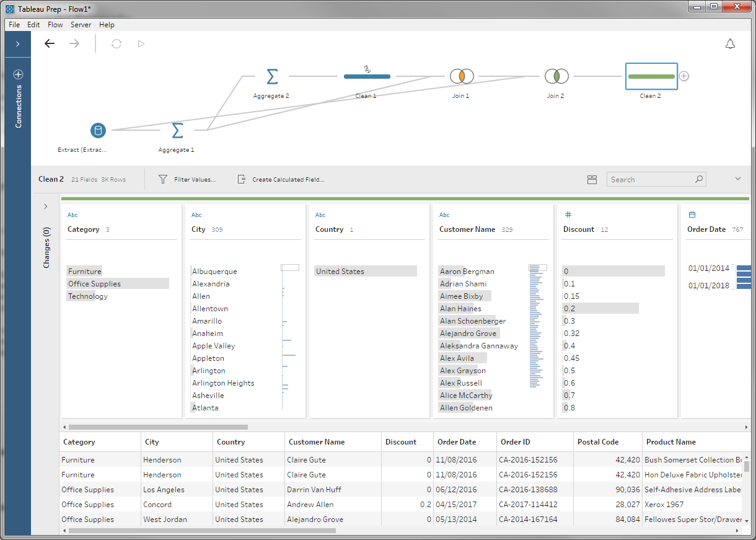Select the Clean 1 step

point(367,76)
